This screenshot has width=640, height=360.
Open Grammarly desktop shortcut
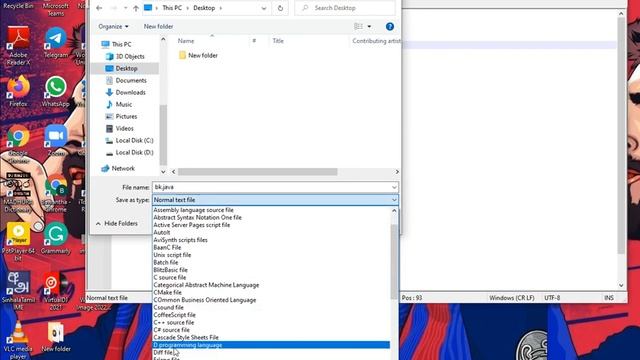56,239
